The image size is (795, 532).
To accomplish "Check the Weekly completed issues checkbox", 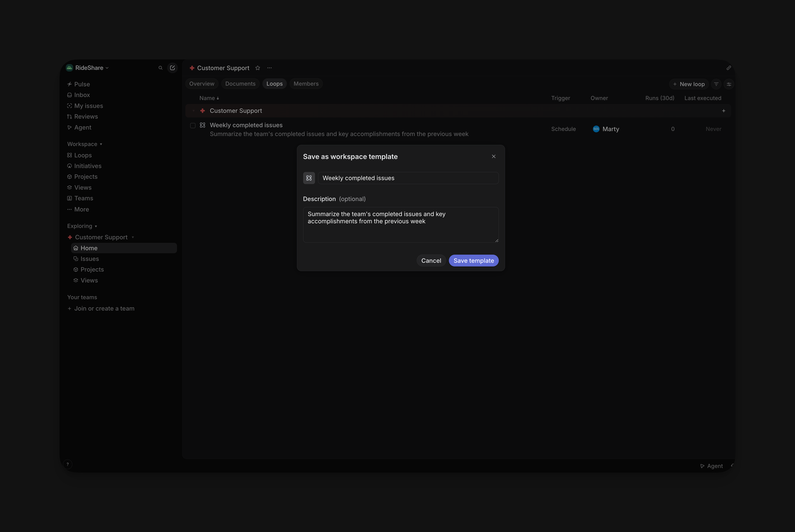I will (193, 125).
